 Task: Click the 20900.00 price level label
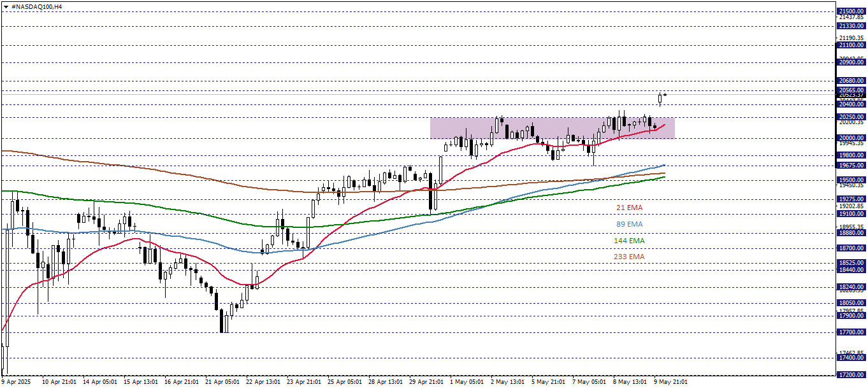852,62
